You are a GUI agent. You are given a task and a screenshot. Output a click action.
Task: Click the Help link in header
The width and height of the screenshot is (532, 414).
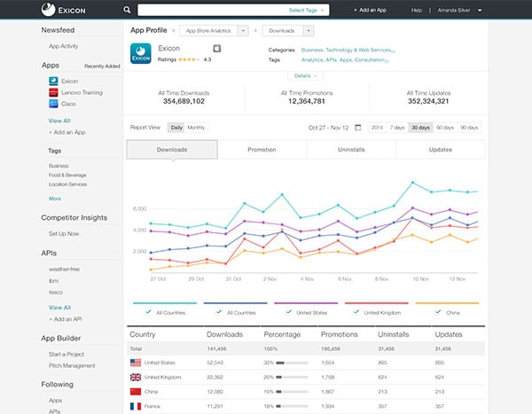(417, 11)
